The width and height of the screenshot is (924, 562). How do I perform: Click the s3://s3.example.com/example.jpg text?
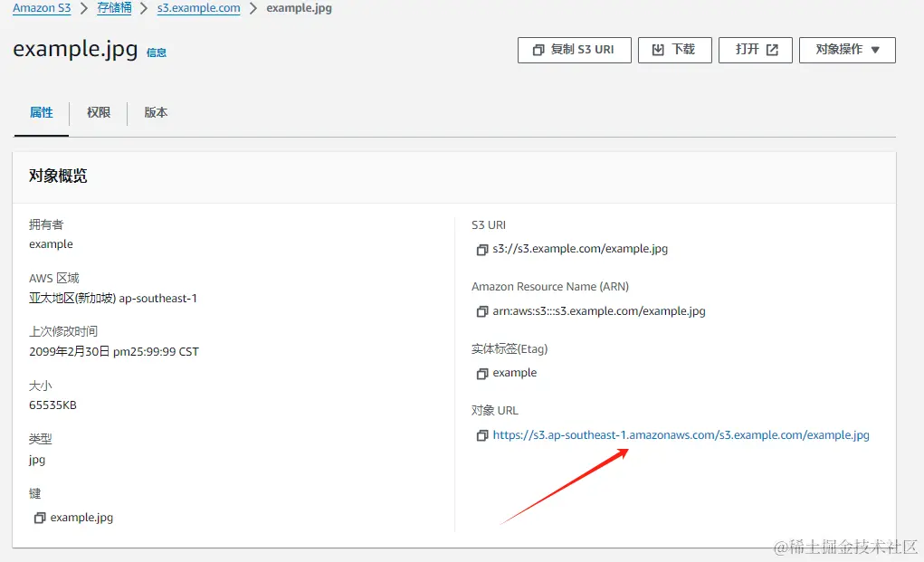click(x=580, y=249)
